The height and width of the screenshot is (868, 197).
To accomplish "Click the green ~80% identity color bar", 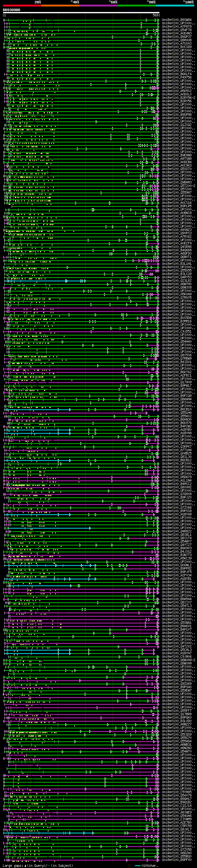I will 137,6.
